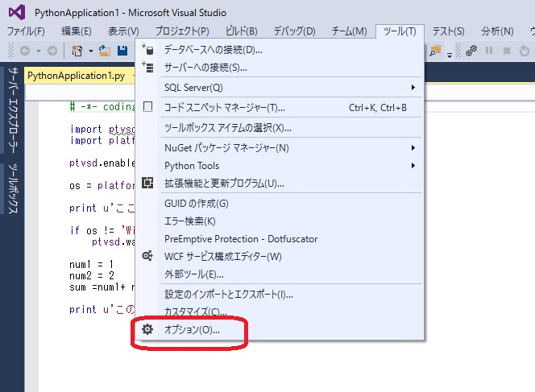Select データベースへの接続(D)... menu item
Screen dimensions: 535x392
(x=280, y=50)
